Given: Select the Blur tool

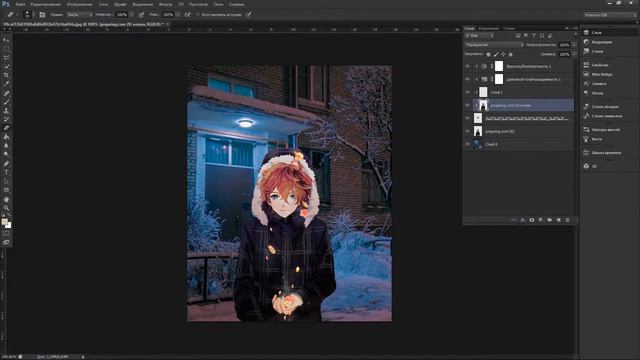Looking at the screenshot, I should click(6, 146).
